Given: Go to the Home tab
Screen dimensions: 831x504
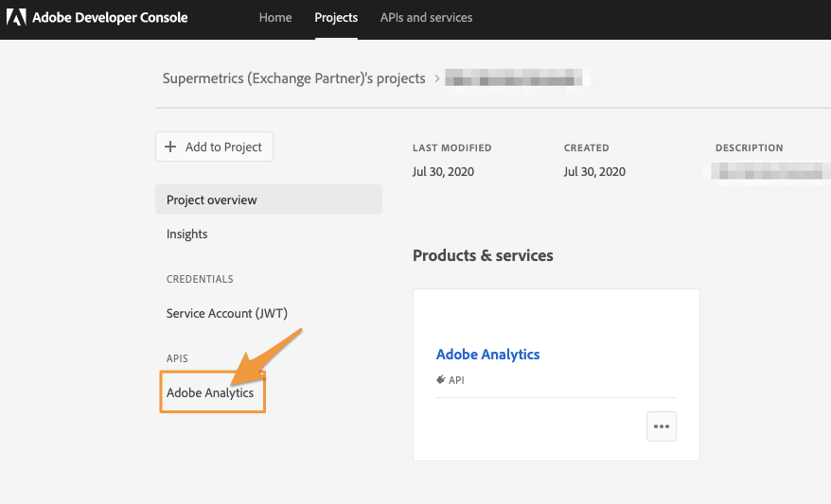Looking at the screenshot, I should pyautogui.click(x=275, y=18).
